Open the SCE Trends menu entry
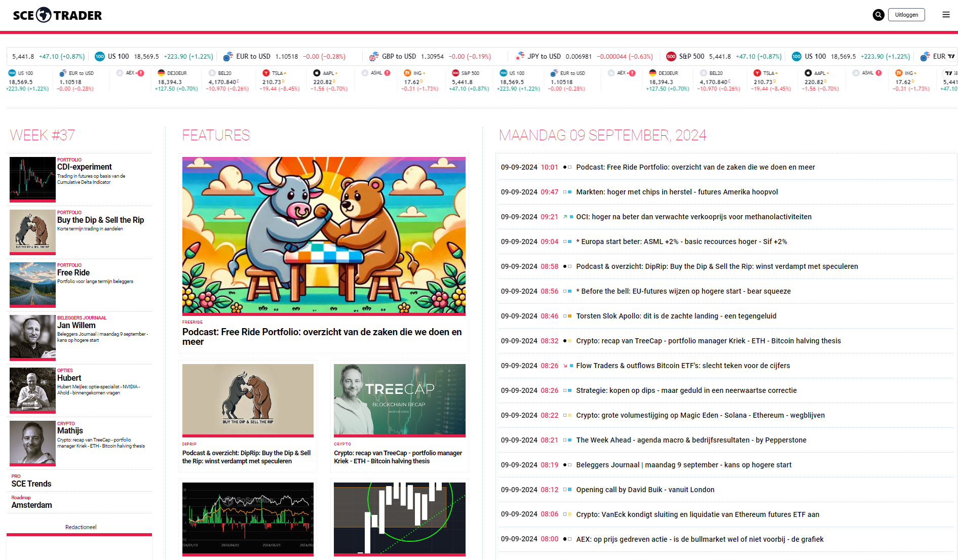The height and width of the screenshot is (560, 958). (x=31, y=484)
